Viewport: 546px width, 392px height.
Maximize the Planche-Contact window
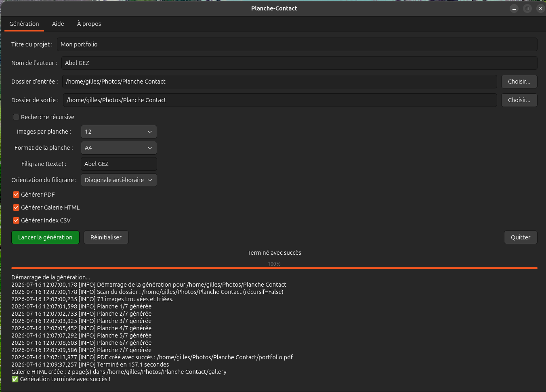click(527, 8)
